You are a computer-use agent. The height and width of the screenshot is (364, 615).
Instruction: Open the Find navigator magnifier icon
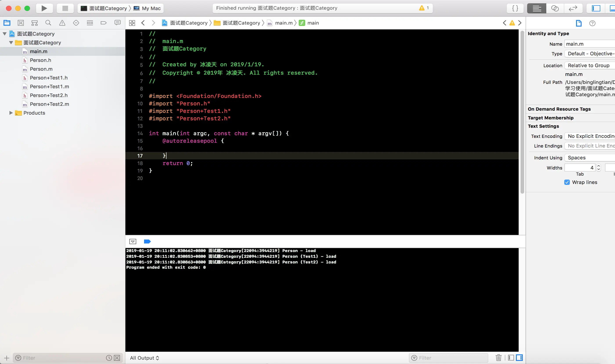click(48, 23)
